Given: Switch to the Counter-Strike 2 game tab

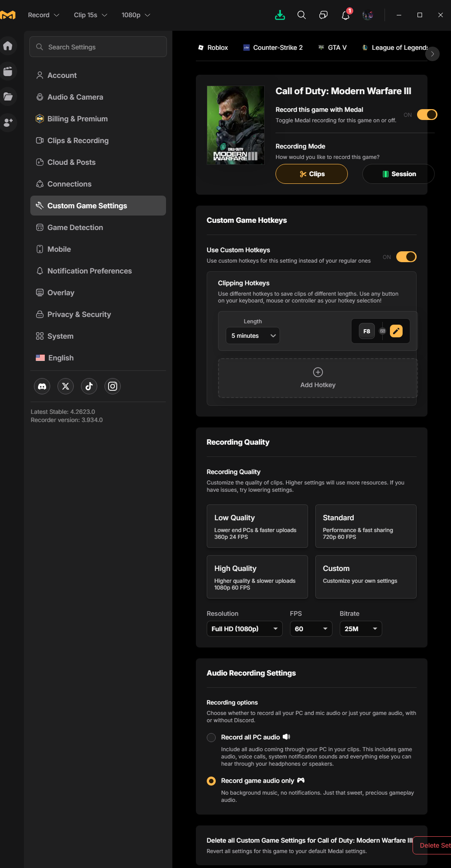Looking at the screenshot, I should tap(273, 48).
